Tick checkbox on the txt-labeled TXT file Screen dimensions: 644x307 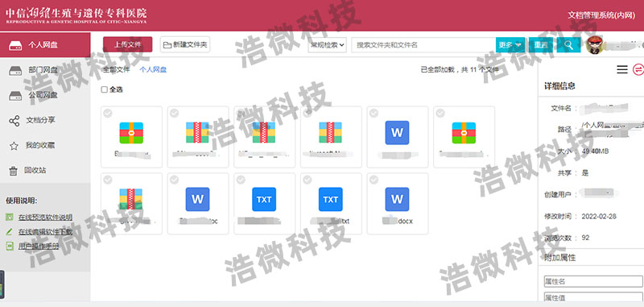point(308,180)
